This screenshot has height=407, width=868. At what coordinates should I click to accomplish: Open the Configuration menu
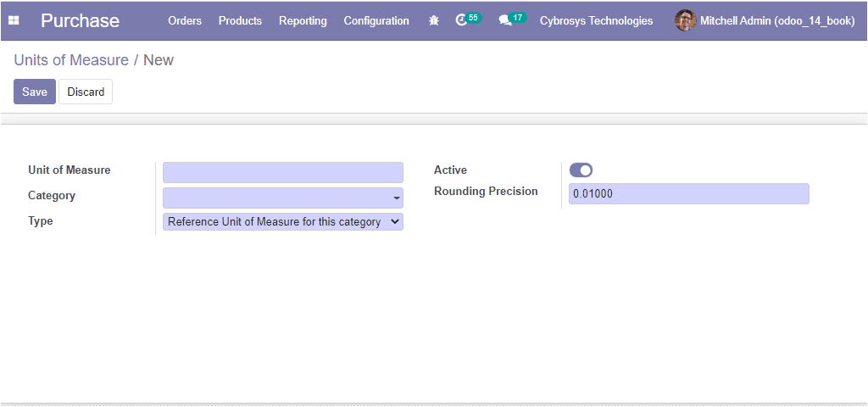376,21
